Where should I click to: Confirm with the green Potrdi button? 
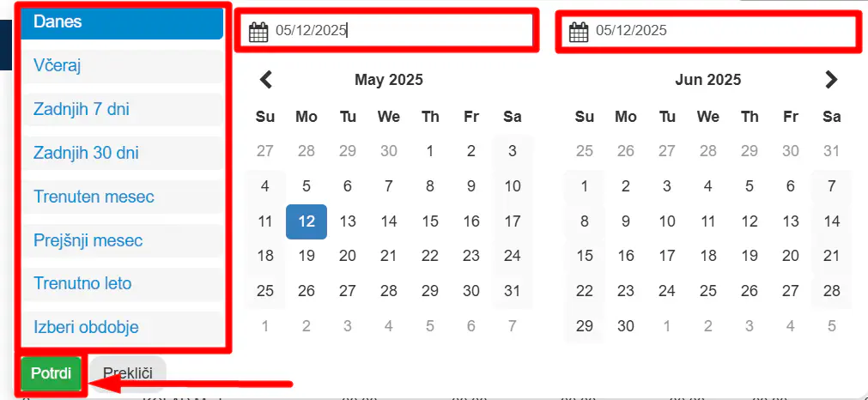(51, 374)
